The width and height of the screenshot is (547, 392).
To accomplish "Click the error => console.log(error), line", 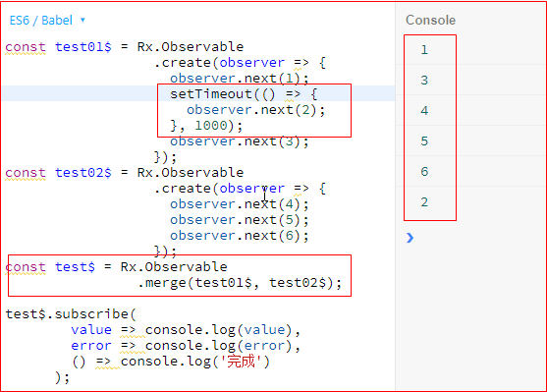I will coord(186,346).
